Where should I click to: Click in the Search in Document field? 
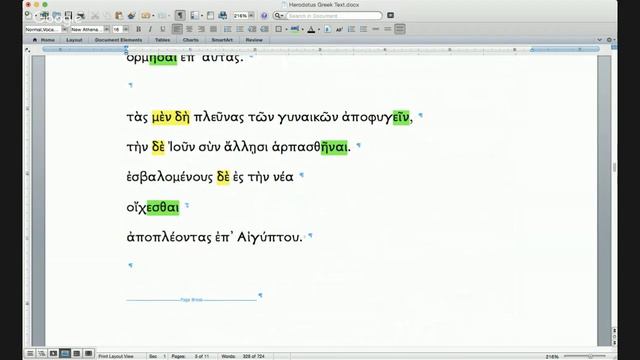pos(334,16)
